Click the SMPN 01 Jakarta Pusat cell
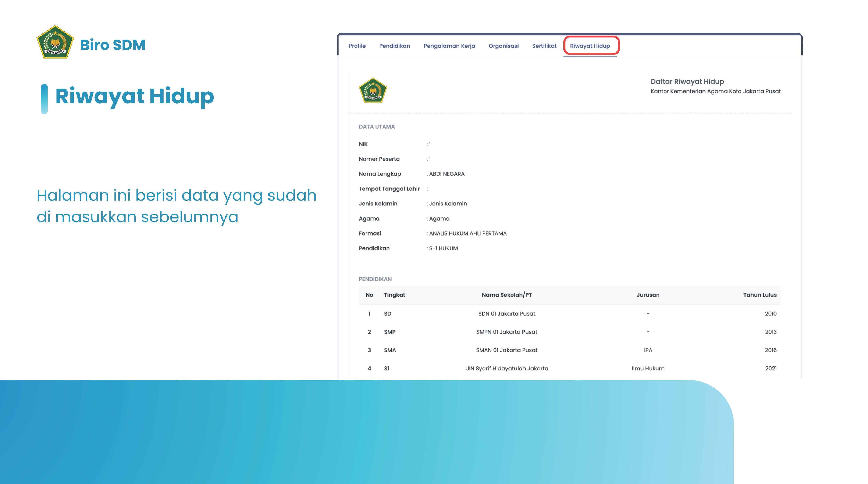This screenshot has width=868, height=484. [507, 332]
